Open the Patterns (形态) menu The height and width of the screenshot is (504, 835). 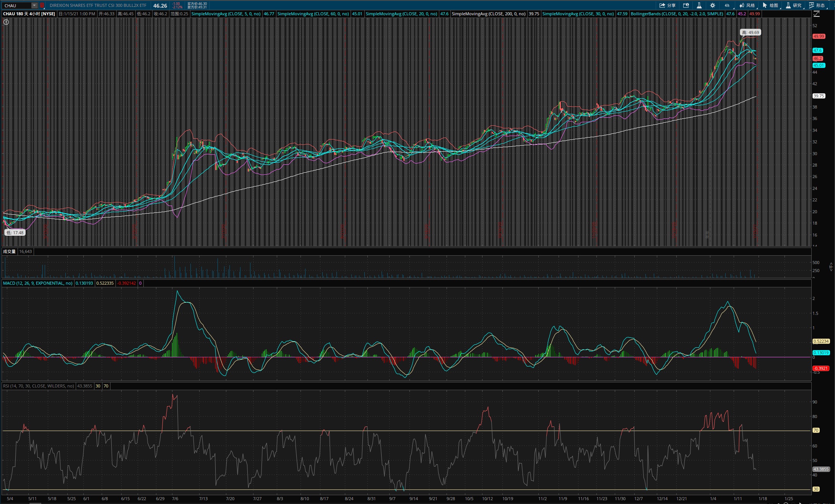[x=817, y=5]
